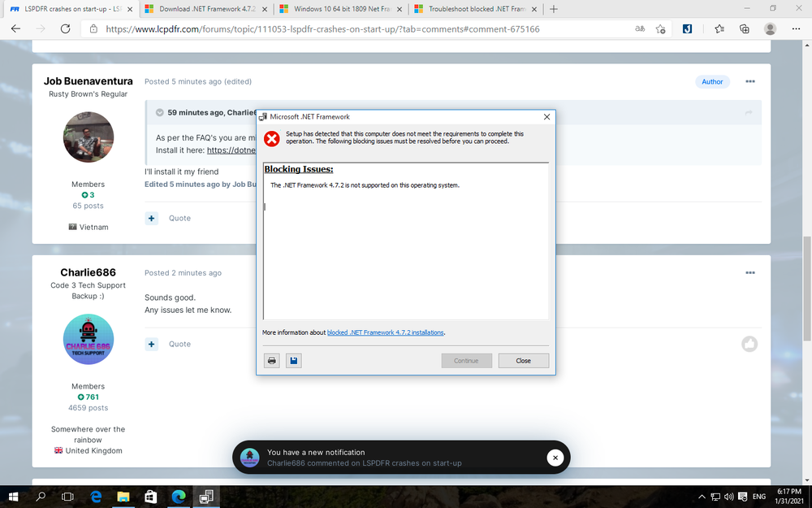Screen dimensions: 812x508
Task: Open Charlie686's reputation score 761
Action: (x=88, y=397)
